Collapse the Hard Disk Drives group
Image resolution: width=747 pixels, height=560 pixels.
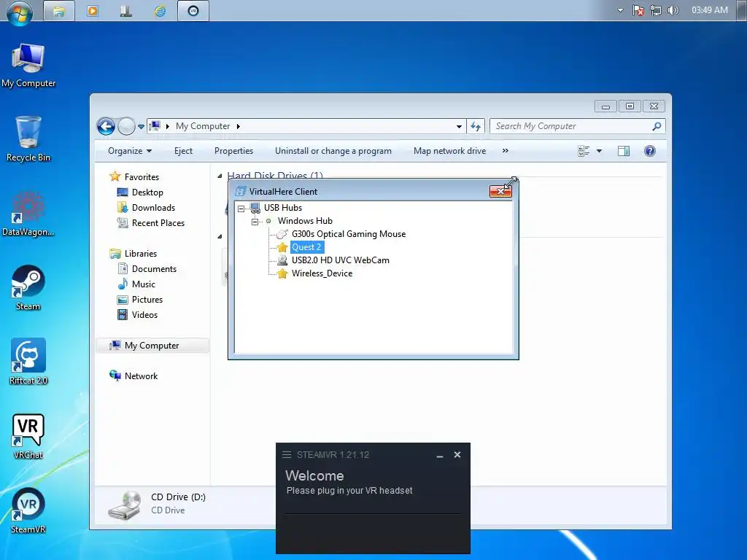tap(220, 176)
